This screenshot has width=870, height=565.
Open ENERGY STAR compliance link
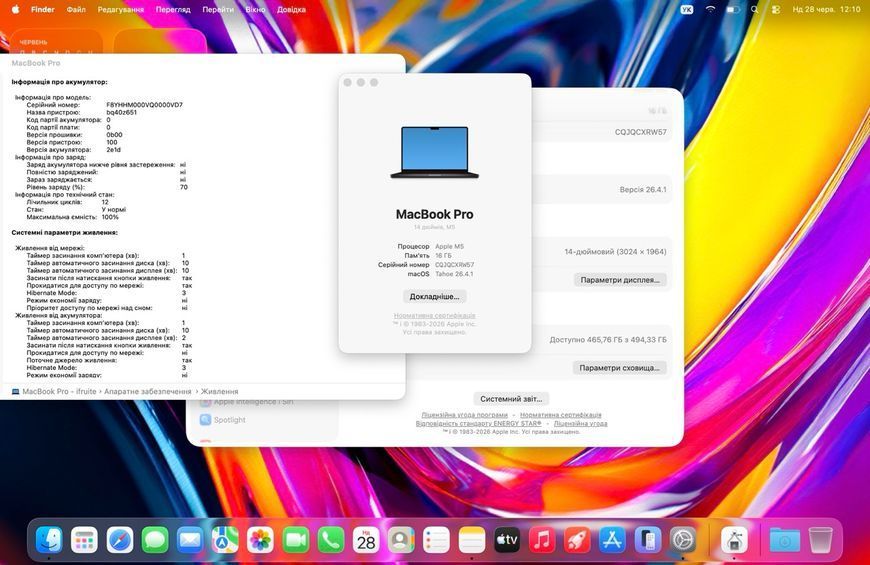(x=478, y=423)
